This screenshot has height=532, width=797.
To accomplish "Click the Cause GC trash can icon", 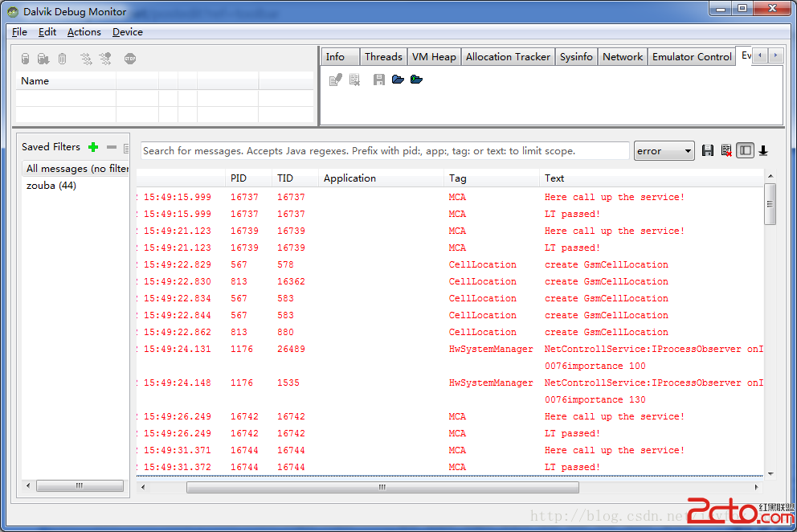I will 62,59.
